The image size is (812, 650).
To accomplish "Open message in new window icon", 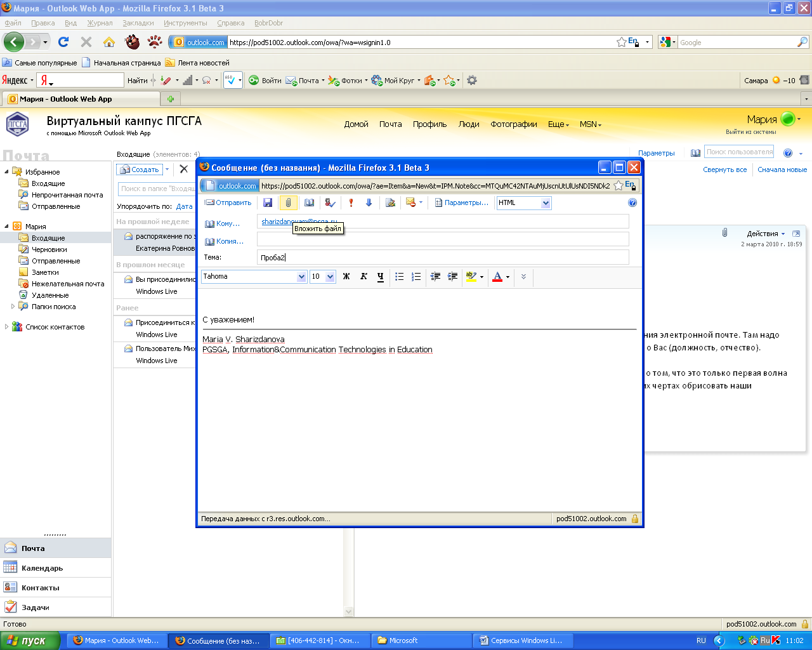I will point(796,234).
